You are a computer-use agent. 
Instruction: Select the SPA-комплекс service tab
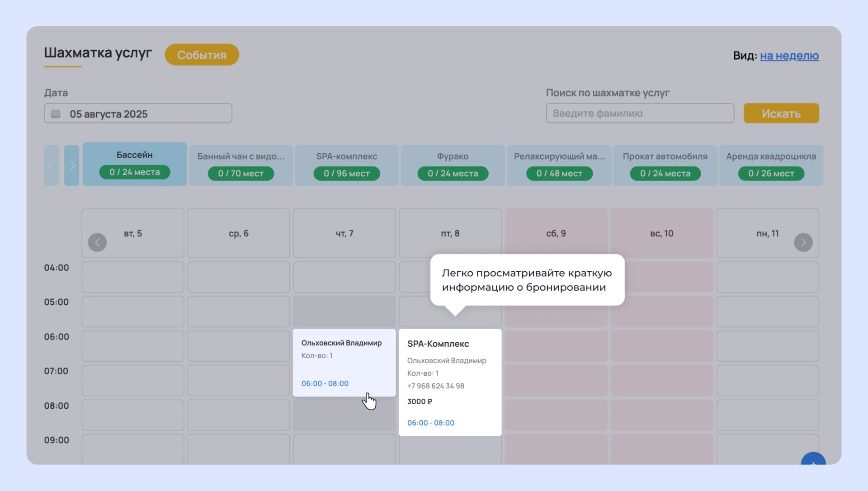point(346,165)
